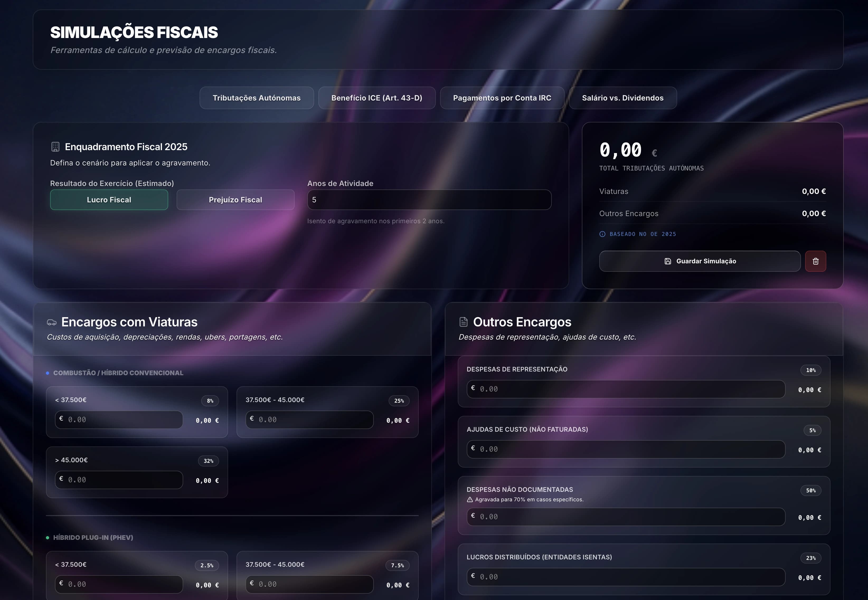Open Pagamentos por Conta IRC tab
868x600 pixels.
click(502, 98)
